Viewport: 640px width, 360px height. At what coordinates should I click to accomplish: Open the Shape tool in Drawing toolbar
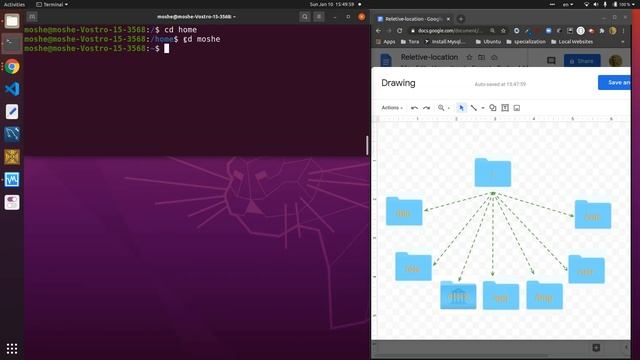point(493,108)
